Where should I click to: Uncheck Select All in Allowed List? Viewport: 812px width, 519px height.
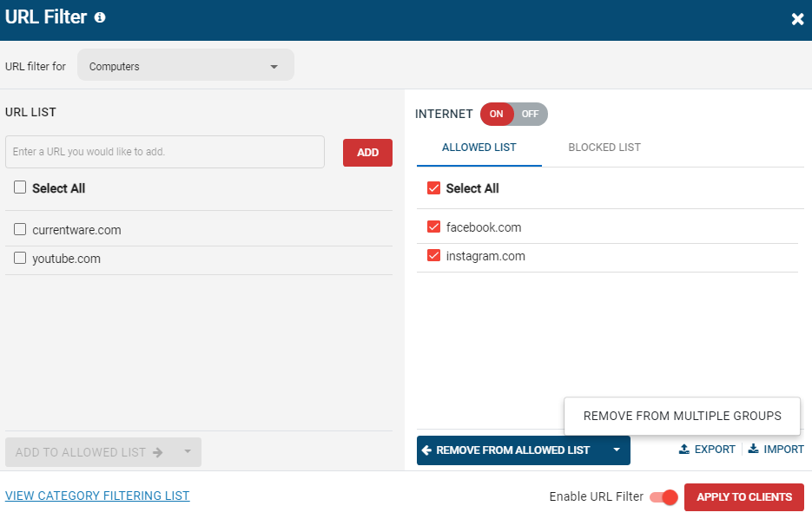[433, 187]
